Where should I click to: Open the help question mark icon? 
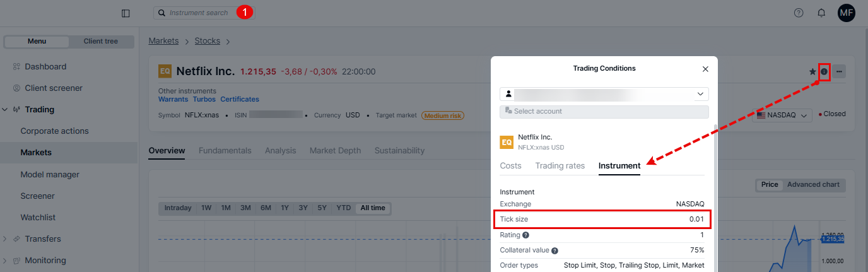(799, 13)
